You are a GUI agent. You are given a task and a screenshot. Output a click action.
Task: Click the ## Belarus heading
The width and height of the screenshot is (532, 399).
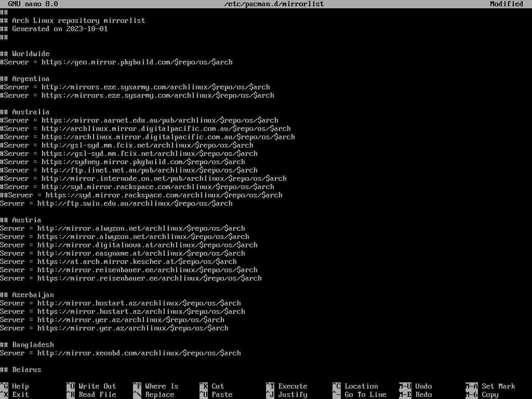click(21, 369)
